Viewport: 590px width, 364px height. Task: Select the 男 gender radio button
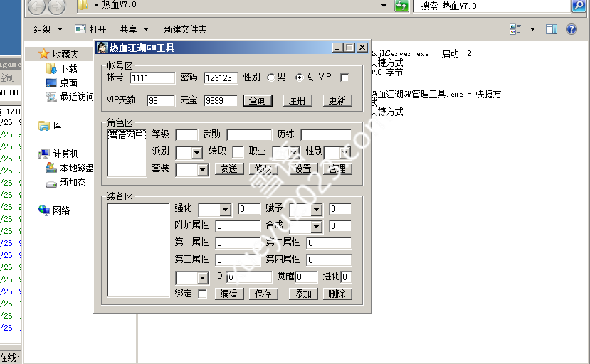click(x=271, y=77)
